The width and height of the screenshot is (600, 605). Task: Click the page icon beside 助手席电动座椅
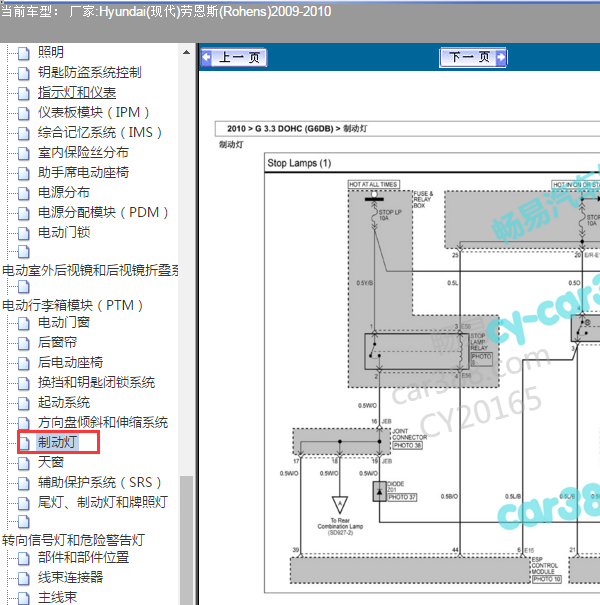click(x=24, y=174)
